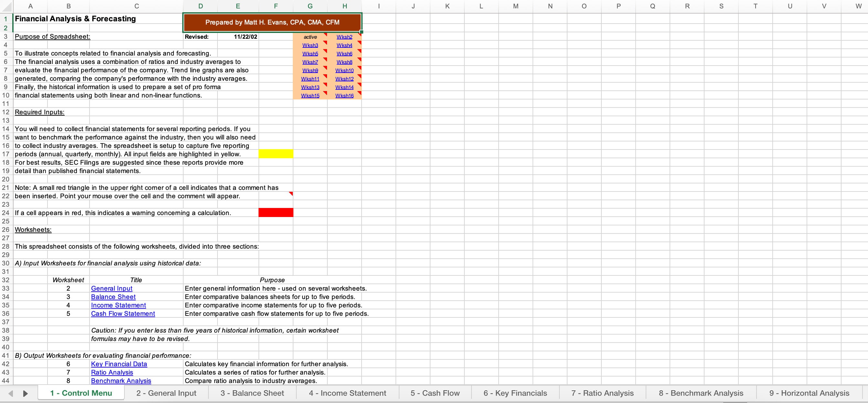Image resolution: width=868 pixels, height=403 pixels.
Task: Click the Wksh6 link
Action: [344, 54]
